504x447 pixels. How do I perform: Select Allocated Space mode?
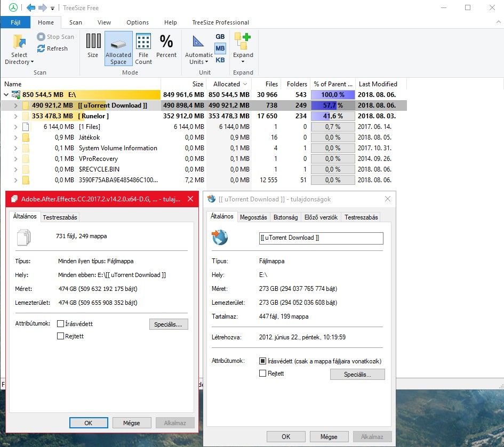(118, 48)
